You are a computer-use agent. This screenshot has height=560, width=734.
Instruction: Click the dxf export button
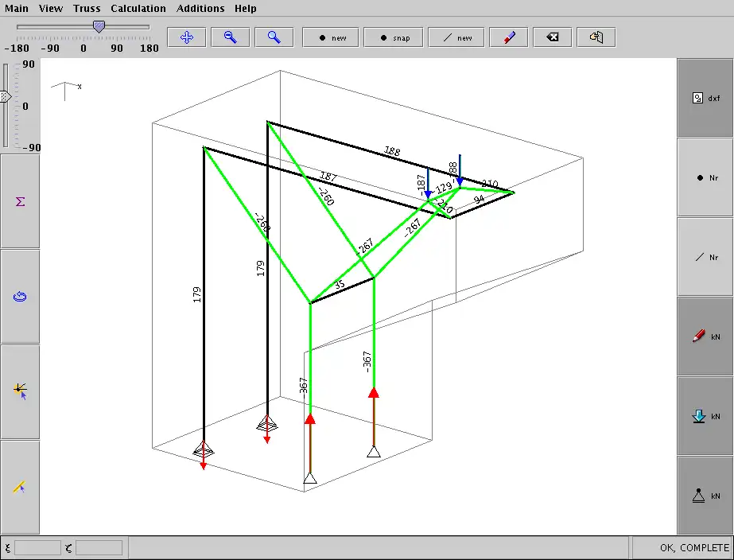[705, 98]
